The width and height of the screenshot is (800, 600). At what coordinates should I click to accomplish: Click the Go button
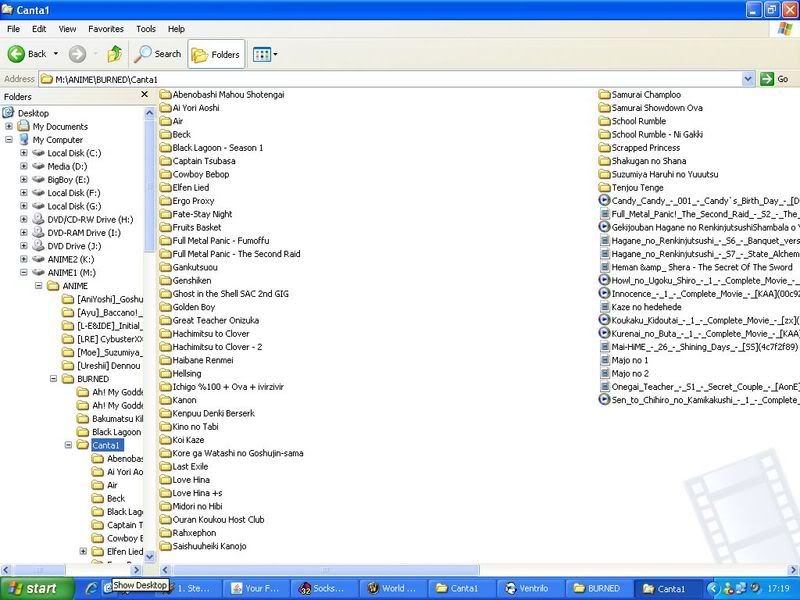click(774, 79)
